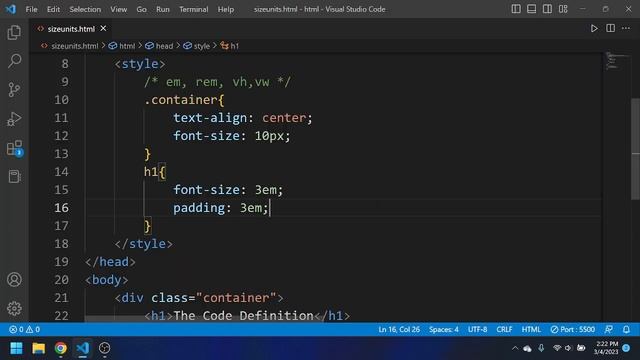Click line number 16 in gutter
The height and width of the screenshot is (360, 640).
coord(61,208)
